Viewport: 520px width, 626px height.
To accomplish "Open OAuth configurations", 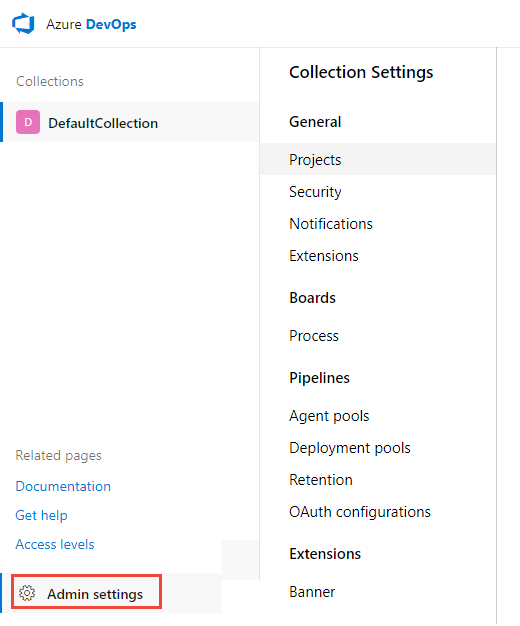I will point(360,512).
